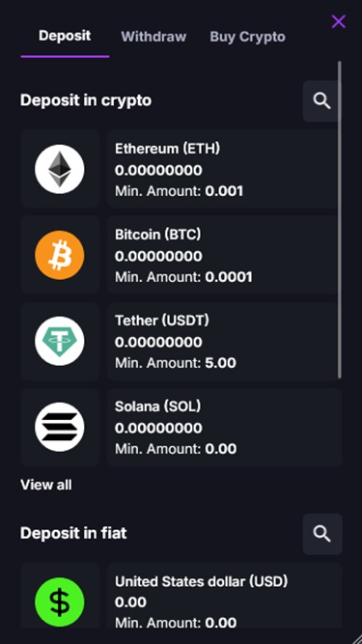Click Ethereum balance 0.00000000 value
Image resolution: width=362 pixels, height=644 pixels.
158,170
